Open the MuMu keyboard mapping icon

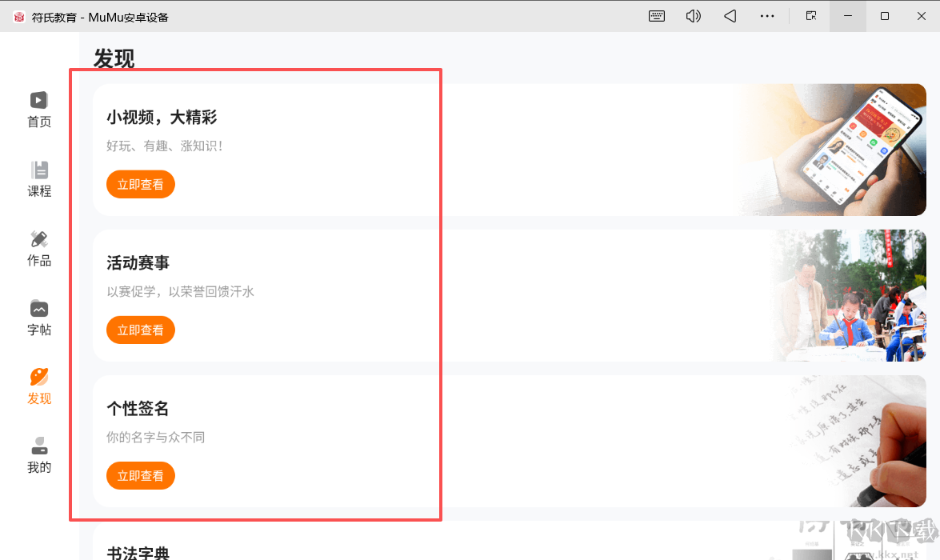coord(657,16)
